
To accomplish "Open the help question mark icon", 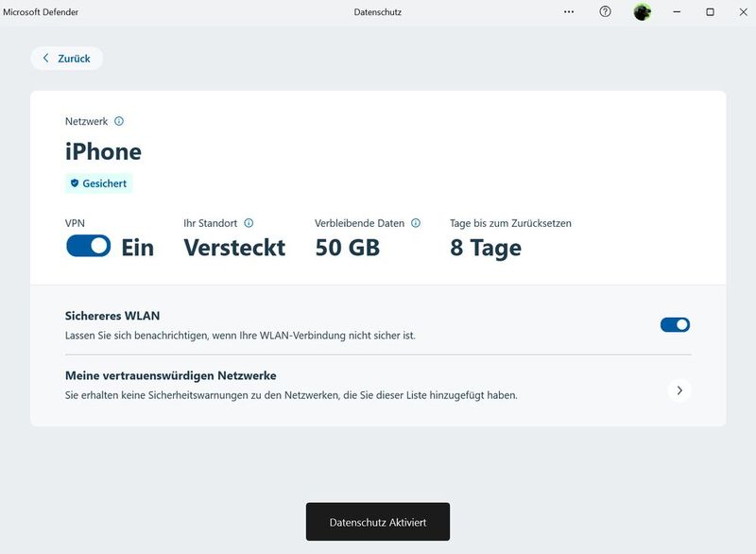I will [605, 11].
